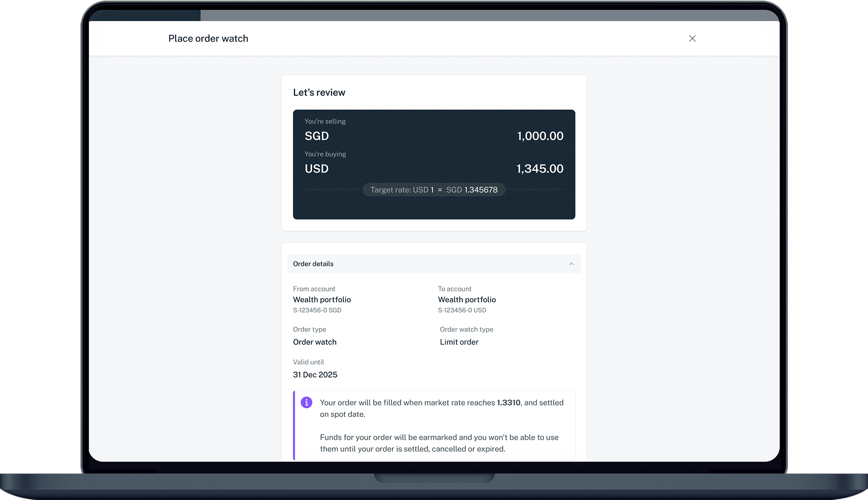Select the 1,000.00 selling amount
868x500 pixels.
tap(540, 136)
